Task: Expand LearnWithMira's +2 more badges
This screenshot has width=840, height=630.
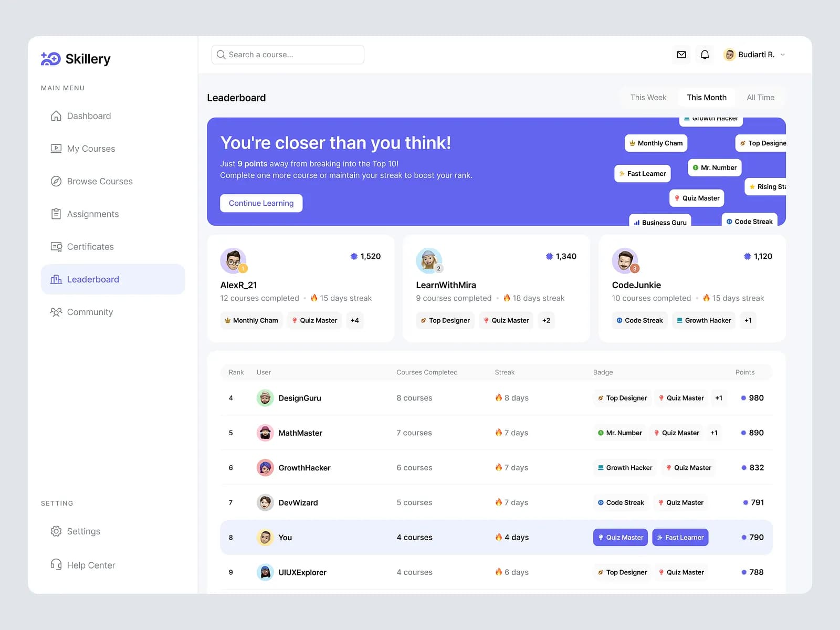Action: point(546,320)
